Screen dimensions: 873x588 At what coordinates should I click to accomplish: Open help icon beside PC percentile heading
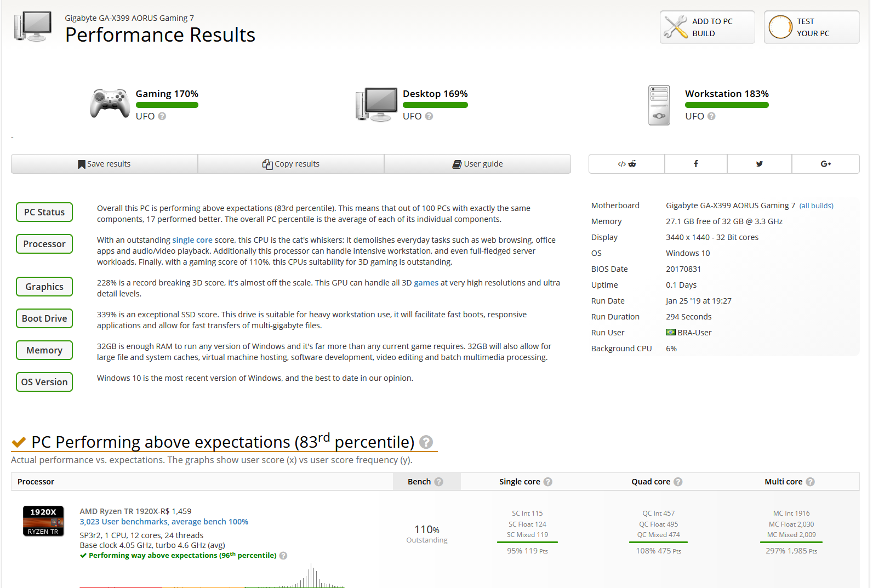[x=426, y=442]
